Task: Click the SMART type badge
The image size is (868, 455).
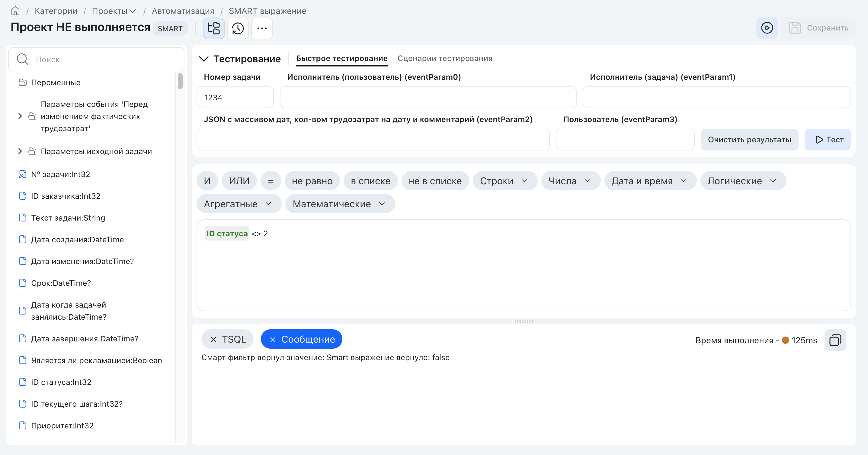Action: (x=170, y=28)
